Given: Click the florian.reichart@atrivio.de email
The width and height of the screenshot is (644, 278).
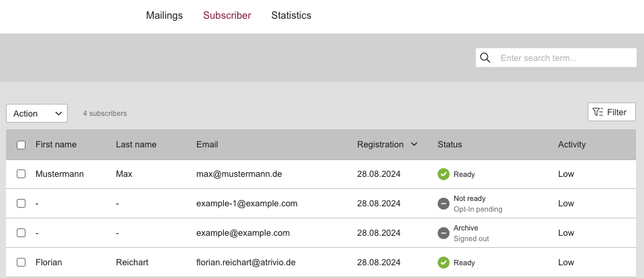Looking at the screenshot, I should 246,263.
